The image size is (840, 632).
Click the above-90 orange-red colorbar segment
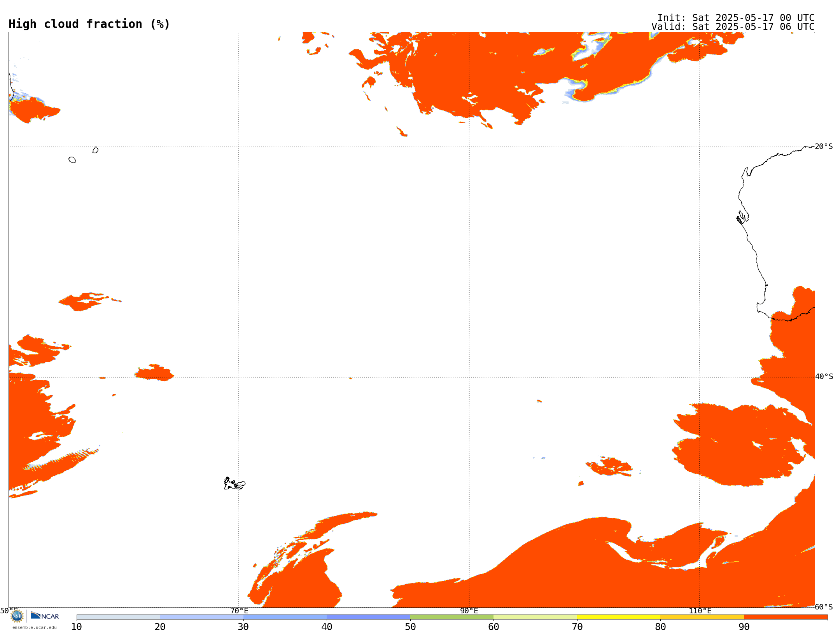coord(786,617)
